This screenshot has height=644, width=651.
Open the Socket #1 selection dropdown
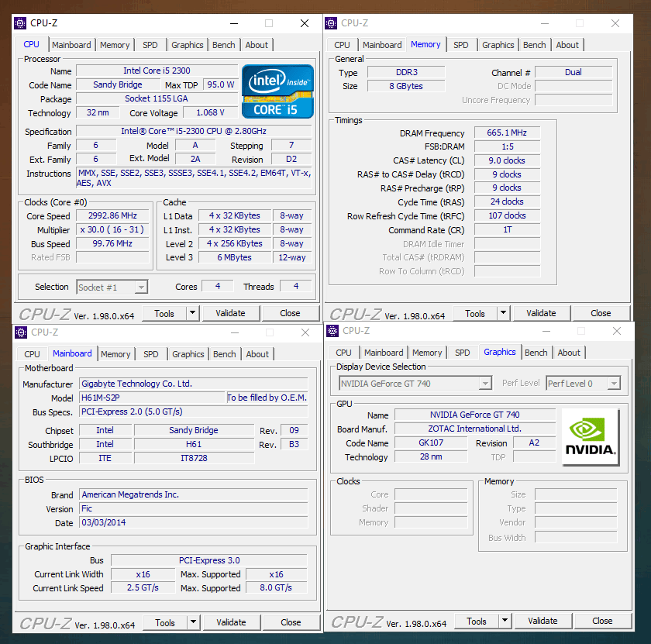(x=142, y=288)
